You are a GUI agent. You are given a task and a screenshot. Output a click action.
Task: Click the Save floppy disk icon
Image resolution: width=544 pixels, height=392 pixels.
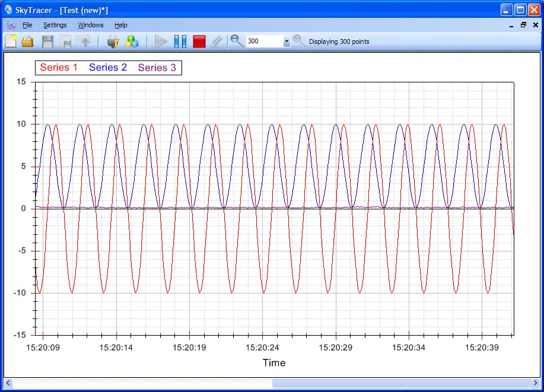(x=48, y=42)
